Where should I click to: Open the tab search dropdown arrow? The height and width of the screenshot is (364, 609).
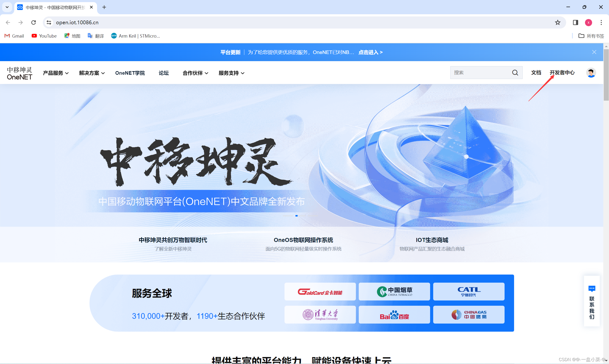(7, 7)
